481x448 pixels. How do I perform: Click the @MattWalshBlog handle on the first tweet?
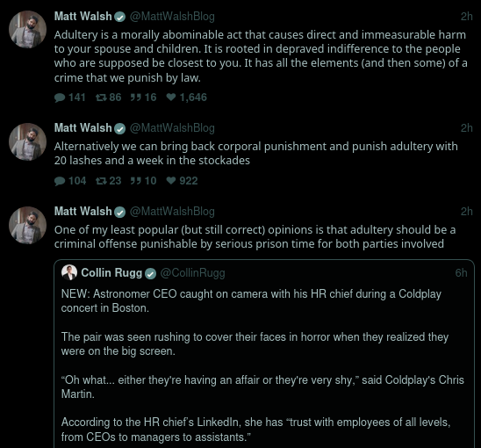(x=172, y=17)
